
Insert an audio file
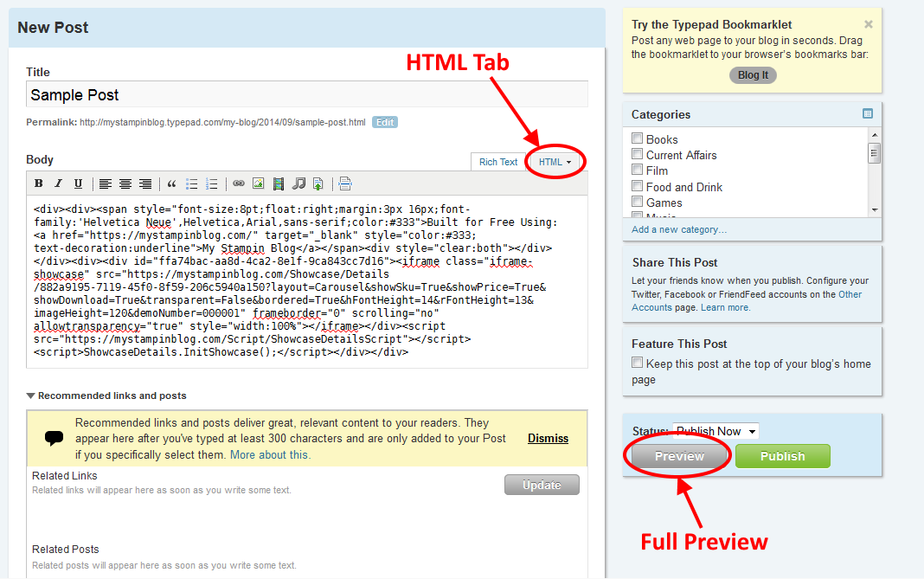click(298, 184)
